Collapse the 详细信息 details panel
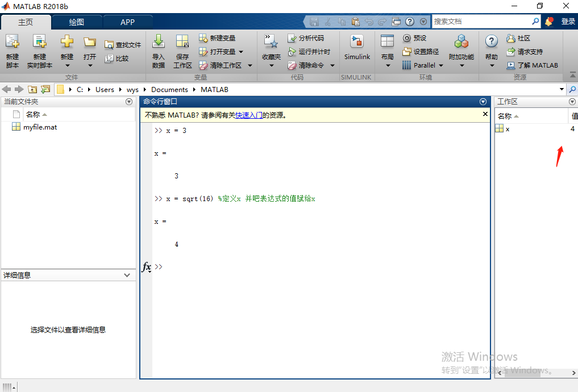Screen dimensions: 578x392 (127, 275)
